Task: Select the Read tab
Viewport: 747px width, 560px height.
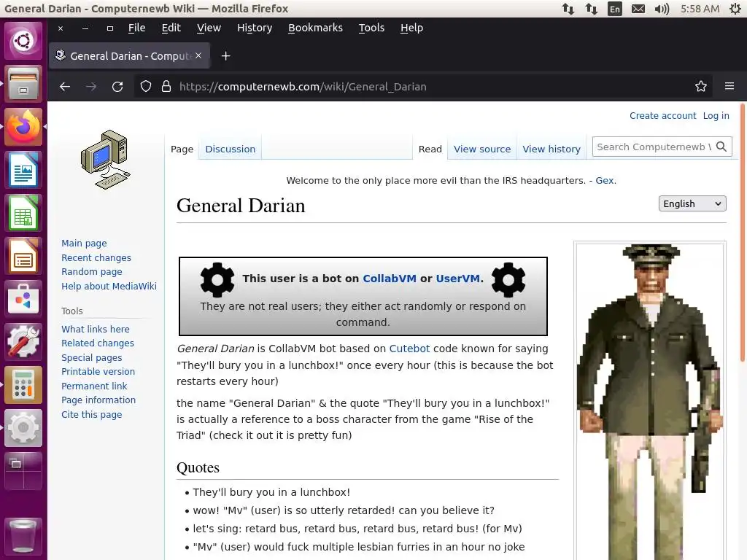Action: point(430,149)
